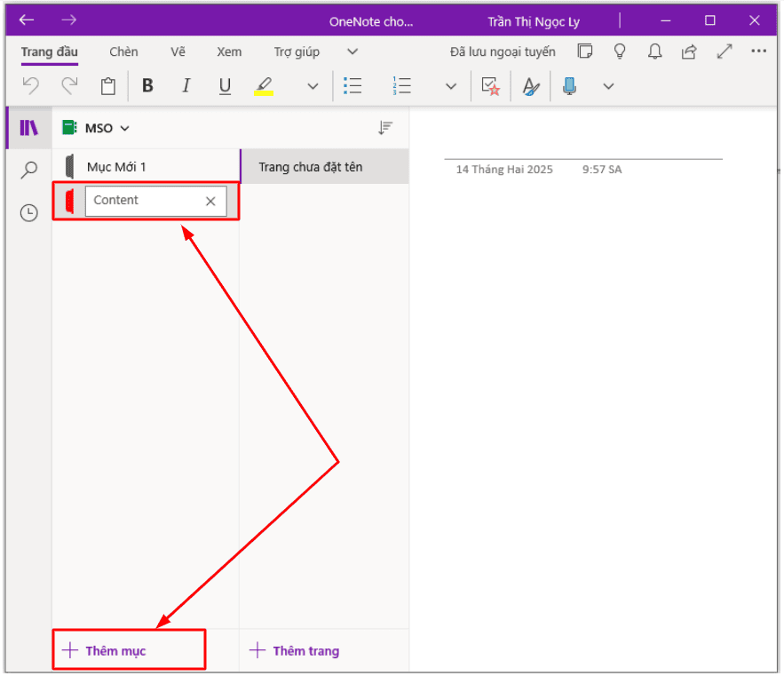
Task: Open the three-dot more options menu
Action: click(x=758, y=51)
